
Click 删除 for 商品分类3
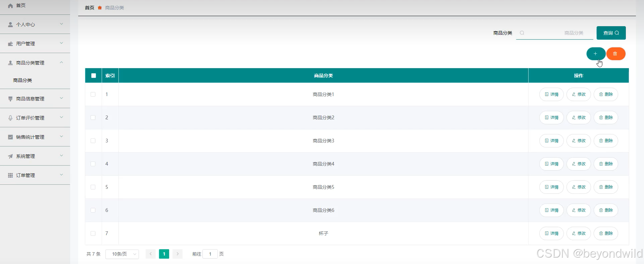[606, 141]
